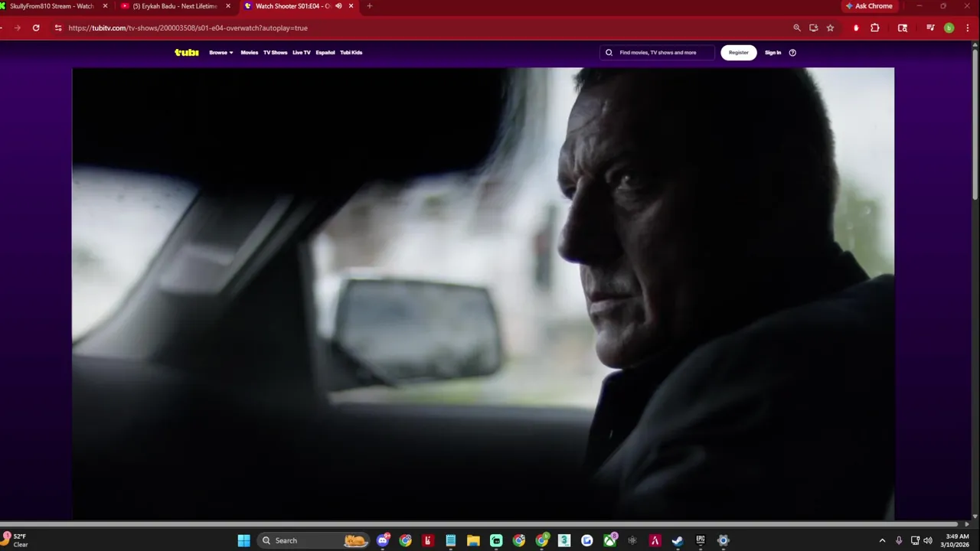This screenshot has width=980, height=551.
Task: Focus the Find movies, TV shows search field
Action: (658, 53)
